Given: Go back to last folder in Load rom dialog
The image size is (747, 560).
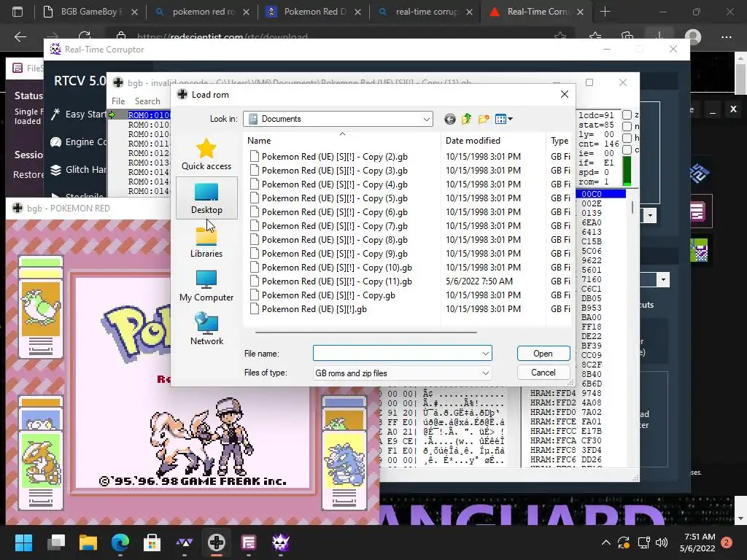Looking at the screenshot, I should coord(449,119).
